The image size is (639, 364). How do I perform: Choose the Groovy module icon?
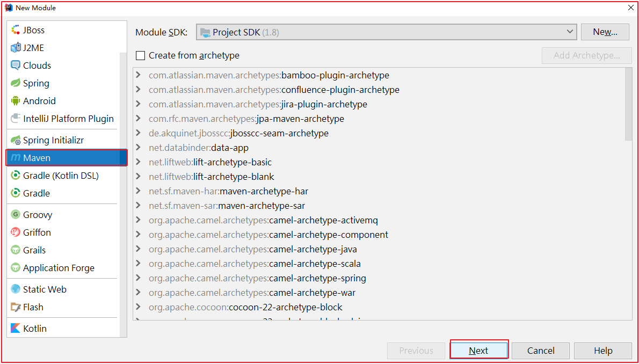click(15, 215)
